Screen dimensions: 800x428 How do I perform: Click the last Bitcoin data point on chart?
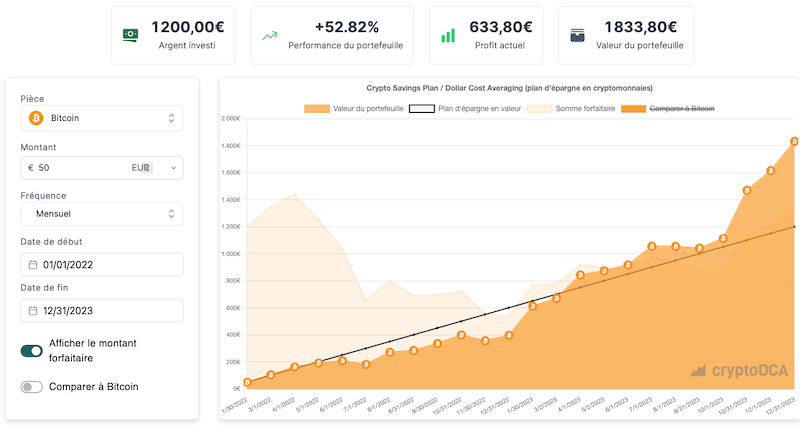pos(794,142)
